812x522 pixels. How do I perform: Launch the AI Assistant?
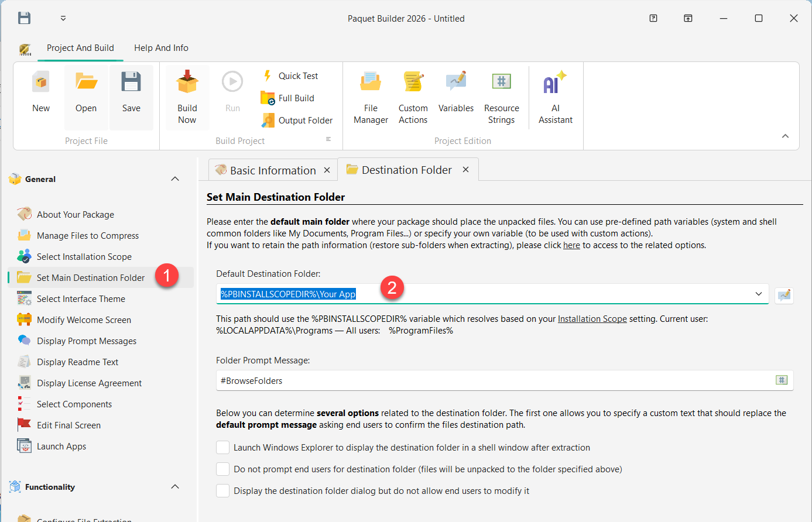click(x=554, y=97)
